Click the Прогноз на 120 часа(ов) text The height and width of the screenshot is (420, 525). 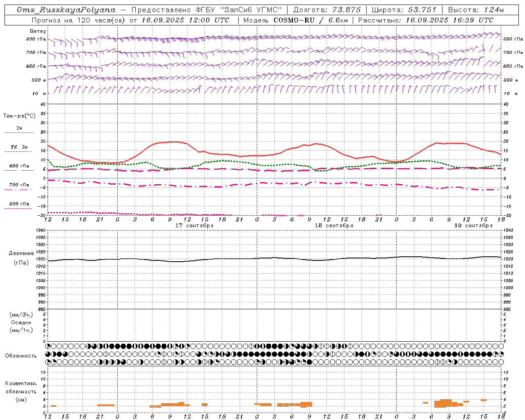tap(79, 20)
